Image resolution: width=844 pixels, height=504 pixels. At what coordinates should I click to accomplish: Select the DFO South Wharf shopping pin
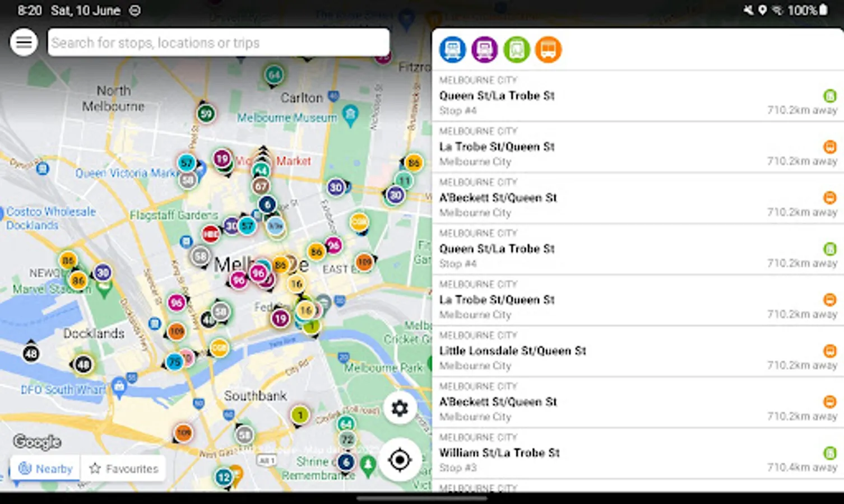tap(119, 386)
